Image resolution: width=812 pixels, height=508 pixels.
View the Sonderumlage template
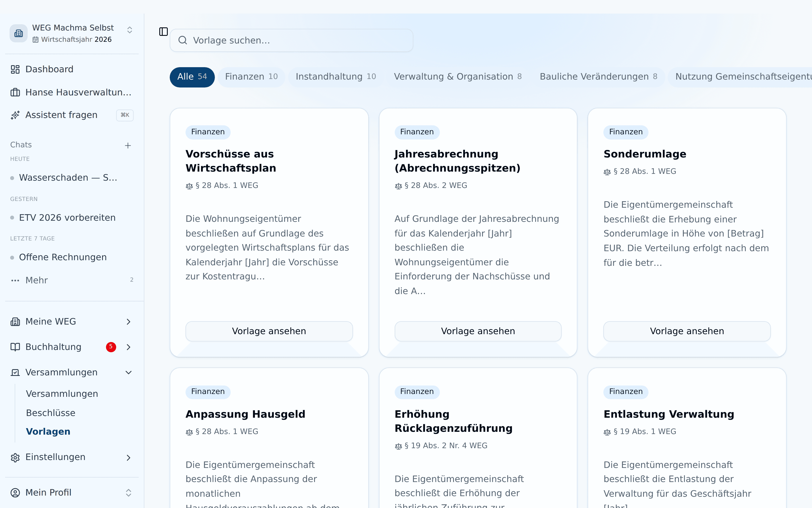687,331
